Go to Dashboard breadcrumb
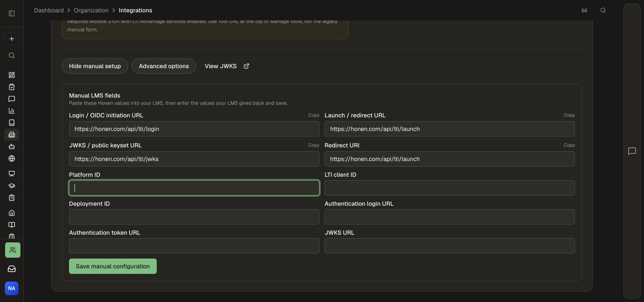This screenshot has height=302, width=644. point(49,10)
